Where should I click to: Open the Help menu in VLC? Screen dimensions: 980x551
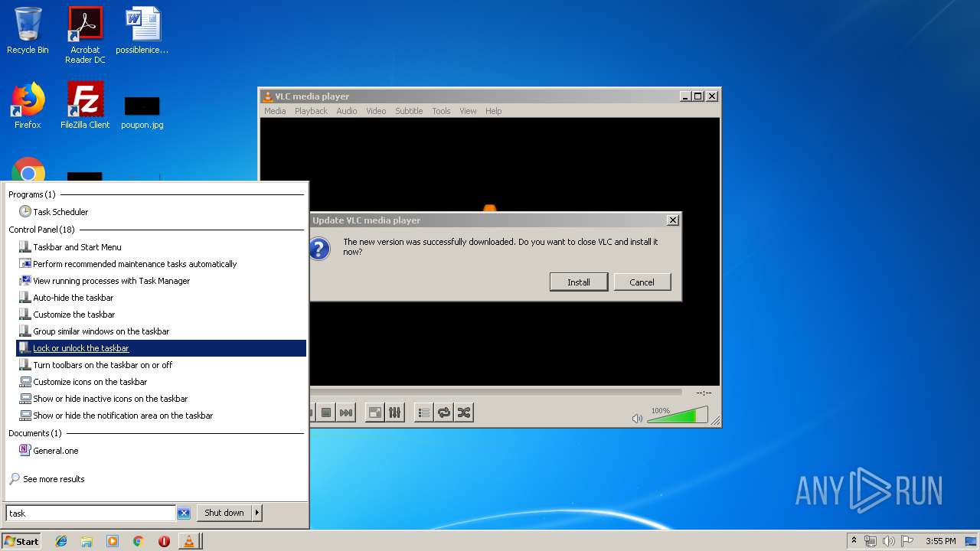point(494,111)
